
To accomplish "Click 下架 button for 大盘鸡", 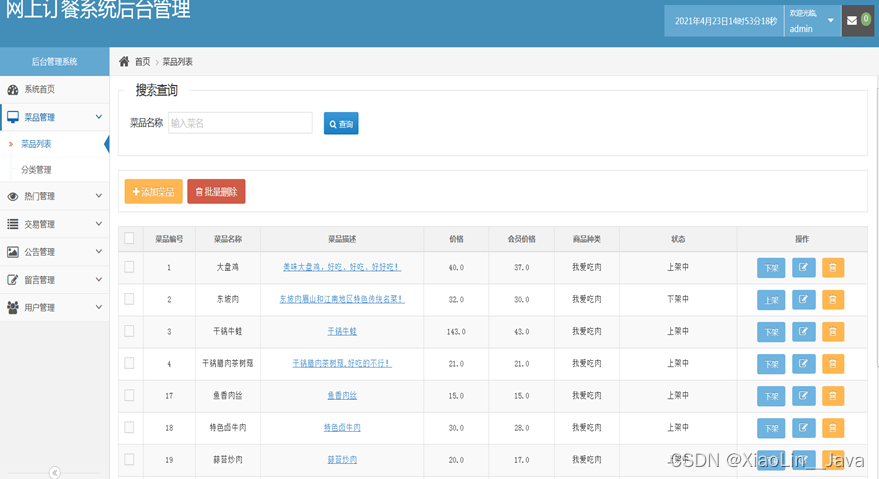I will pyautogui.click(x=771, y=268).
